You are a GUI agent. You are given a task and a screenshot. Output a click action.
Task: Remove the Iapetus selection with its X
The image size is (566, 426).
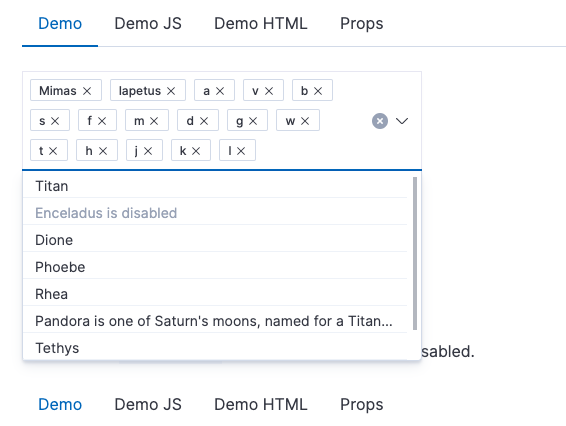pyautogui.click(x=171, y=91)
